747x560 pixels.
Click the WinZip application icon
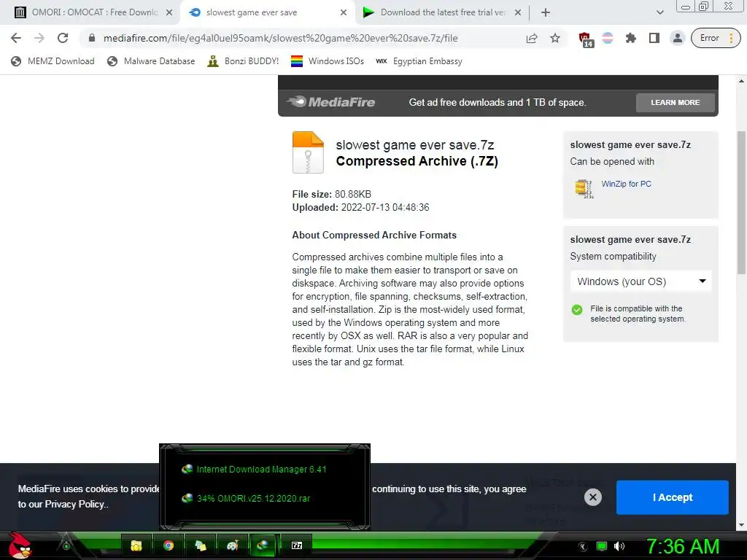[584, 189]
